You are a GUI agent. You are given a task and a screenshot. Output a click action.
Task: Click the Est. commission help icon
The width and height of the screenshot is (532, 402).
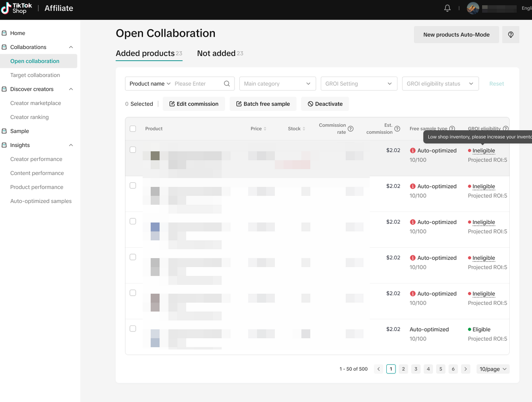[x=397, y=129]
